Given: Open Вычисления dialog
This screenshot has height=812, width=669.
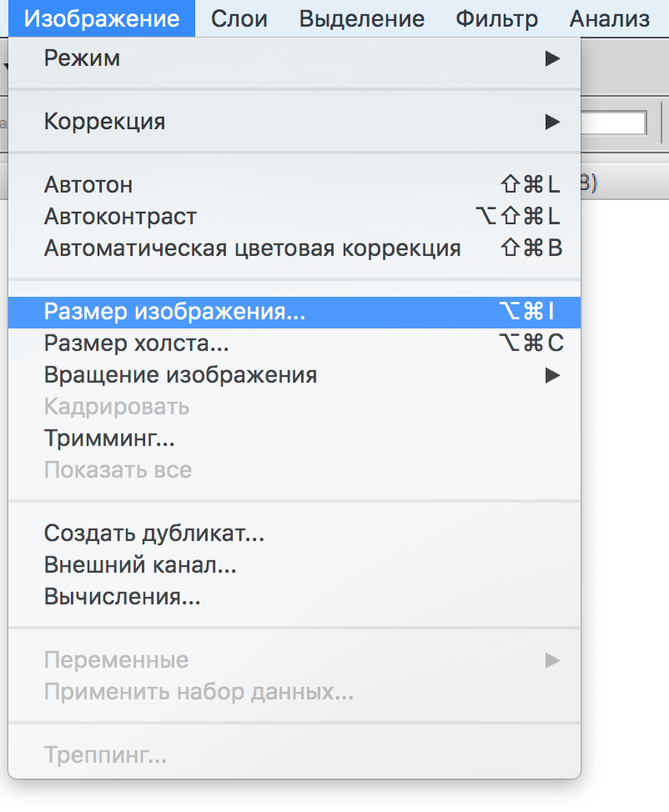Looking at the screenshot, I should 294,597.
